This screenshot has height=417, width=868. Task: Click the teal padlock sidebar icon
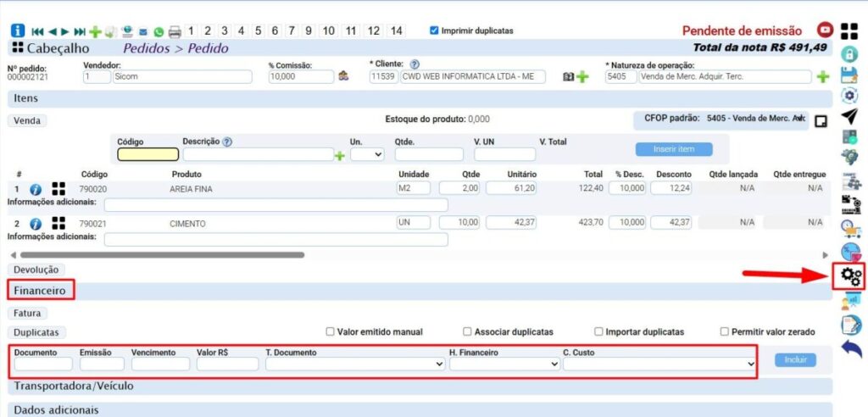[x=849, y=53]
